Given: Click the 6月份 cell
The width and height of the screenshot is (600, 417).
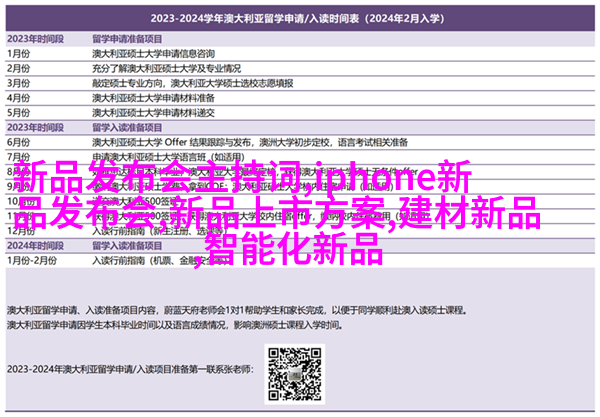Looking at the screenshot, I should [x=18, y=142].
